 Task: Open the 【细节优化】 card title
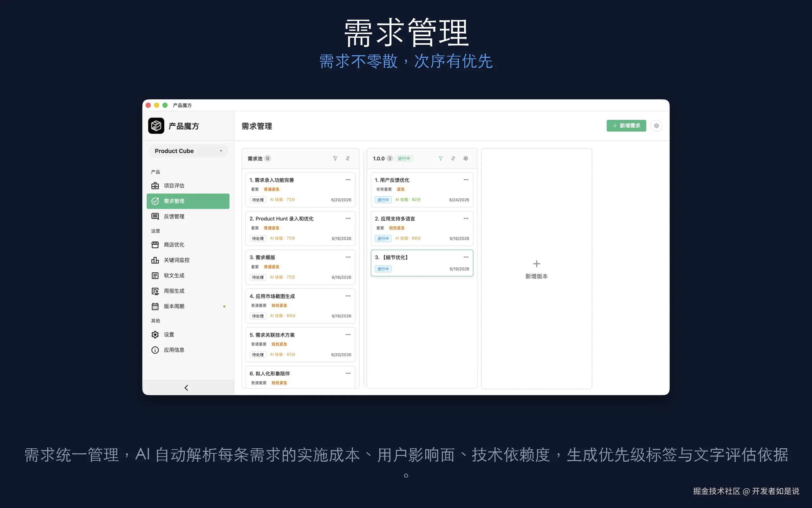pos(392,257)
